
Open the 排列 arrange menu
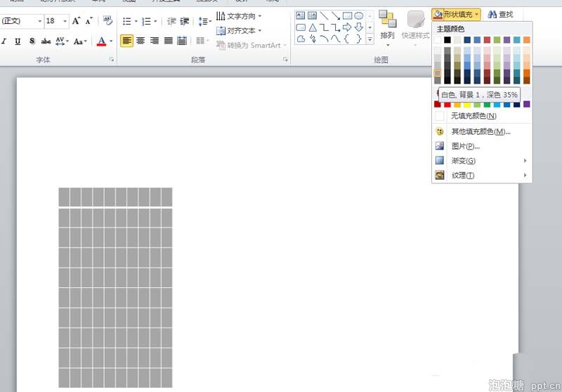(x=388, y=29)
